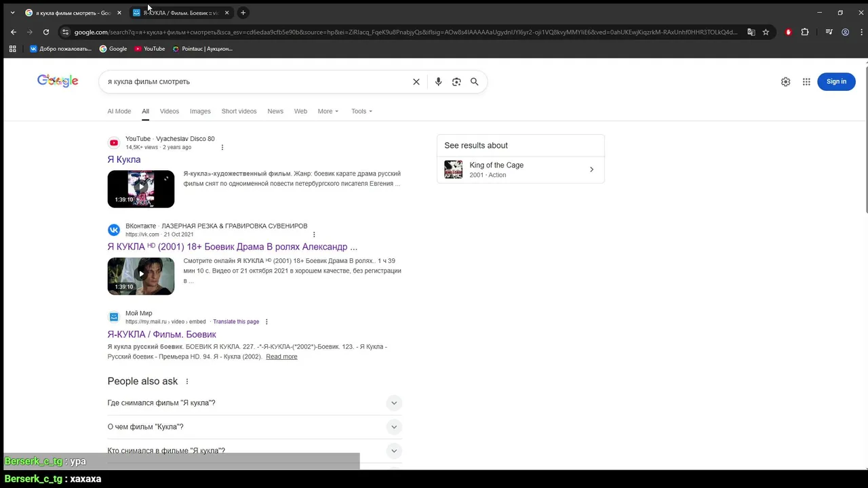Click the address bar URL
This screenshot has width=868, height=488.
pyautogui.click(x=406, y=32)
